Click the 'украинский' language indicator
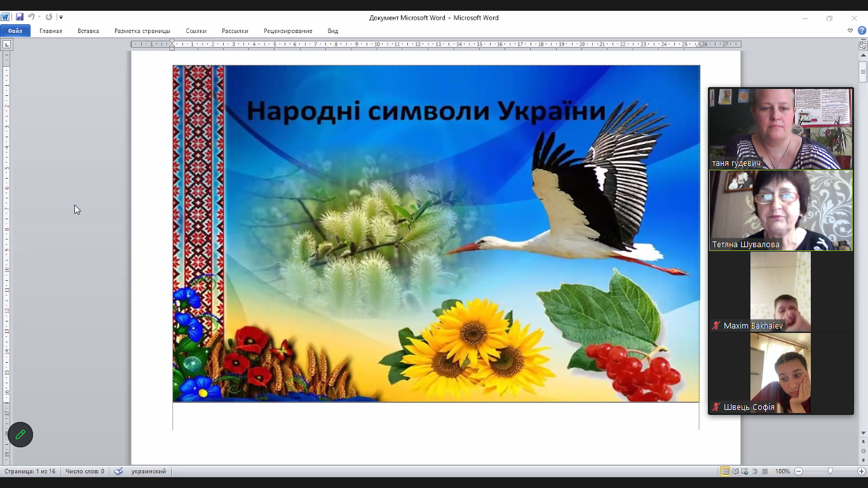868x488 pixels. (x=149, y=471)
